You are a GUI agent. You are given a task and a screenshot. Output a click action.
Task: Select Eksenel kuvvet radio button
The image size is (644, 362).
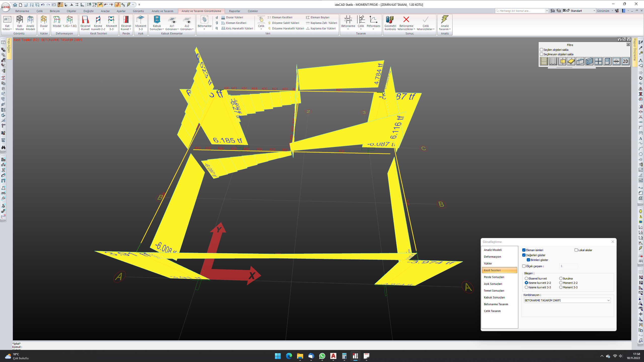(x=526, y=279)
